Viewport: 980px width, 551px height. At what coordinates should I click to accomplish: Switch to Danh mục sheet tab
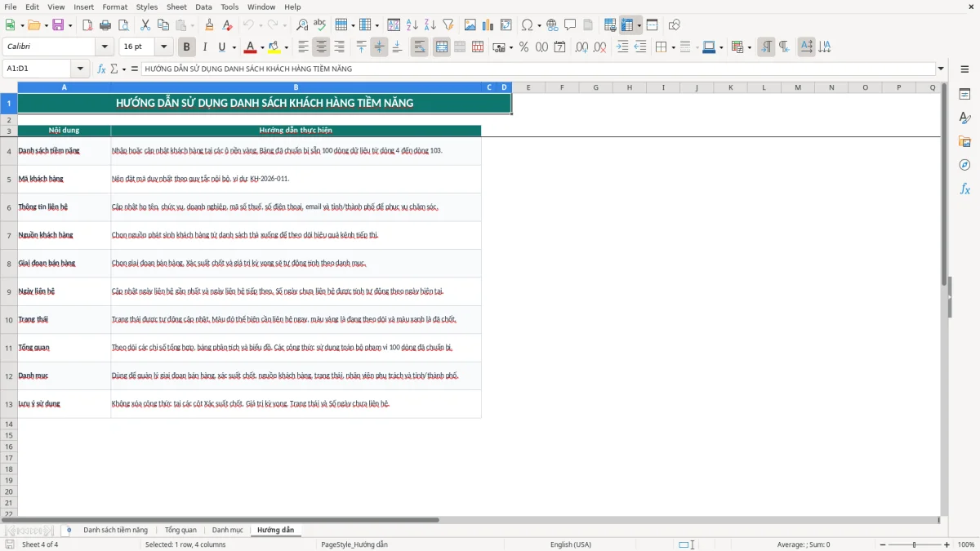point(227,531)
